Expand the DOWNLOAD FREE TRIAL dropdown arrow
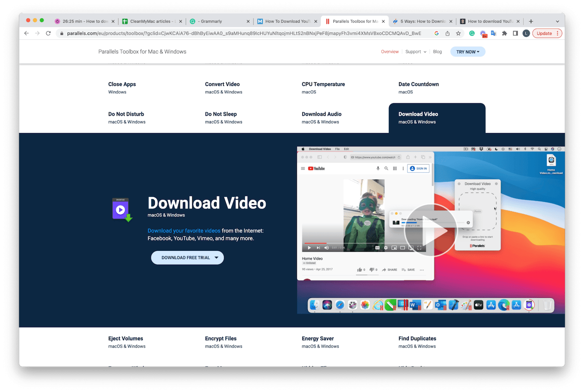This screenshot has height=392, width=584. point(217,257)
